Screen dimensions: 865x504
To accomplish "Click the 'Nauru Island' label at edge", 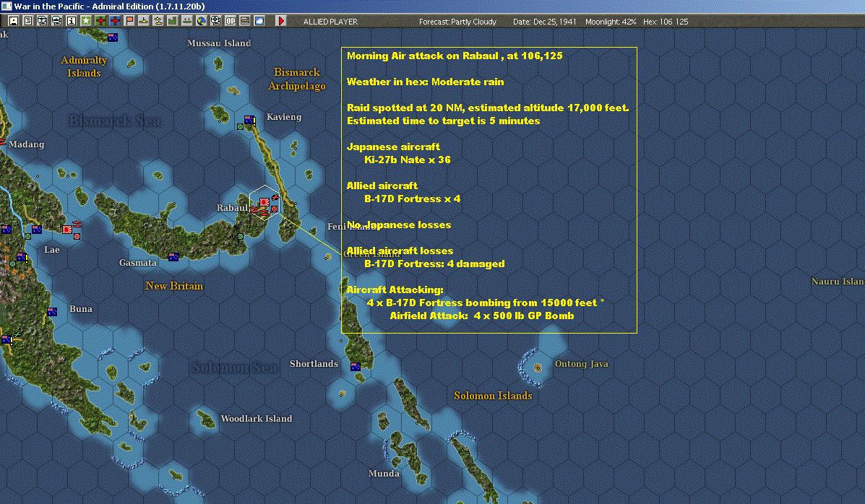I will click(x=838, y=281).
